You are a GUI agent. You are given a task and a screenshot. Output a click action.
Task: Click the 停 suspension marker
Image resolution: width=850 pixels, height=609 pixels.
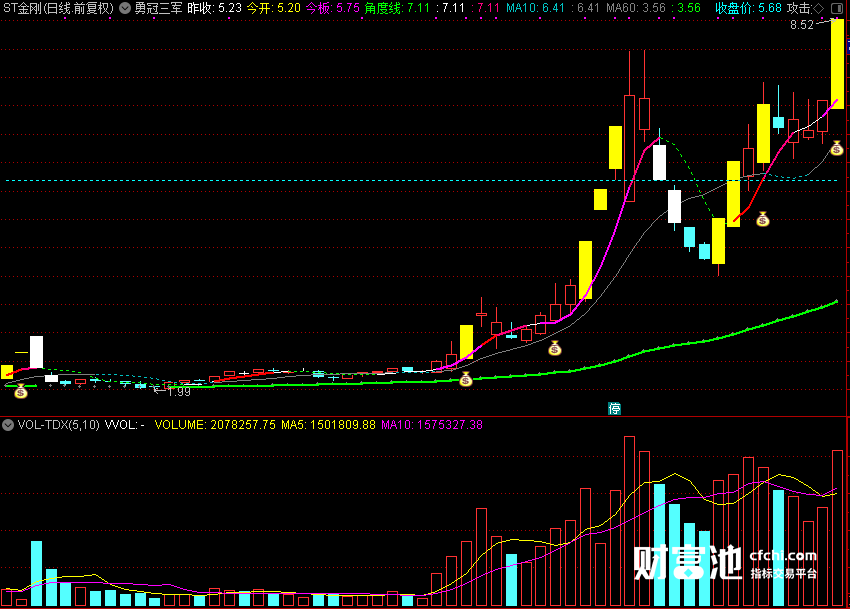pyautogui.click(x=614, y=408)
